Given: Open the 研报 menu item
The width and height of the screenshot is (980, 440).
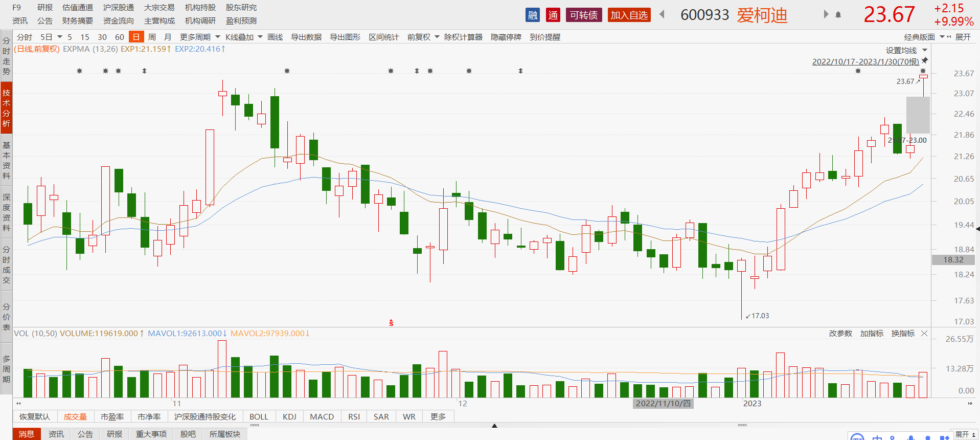Looking at the screenshot, I should point(45,7).
